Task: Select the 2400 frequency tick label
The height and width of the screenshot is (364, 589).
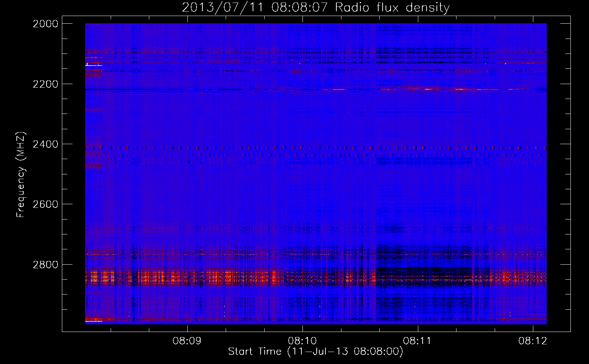Action: pyautogui.click(x=46, y=145)
